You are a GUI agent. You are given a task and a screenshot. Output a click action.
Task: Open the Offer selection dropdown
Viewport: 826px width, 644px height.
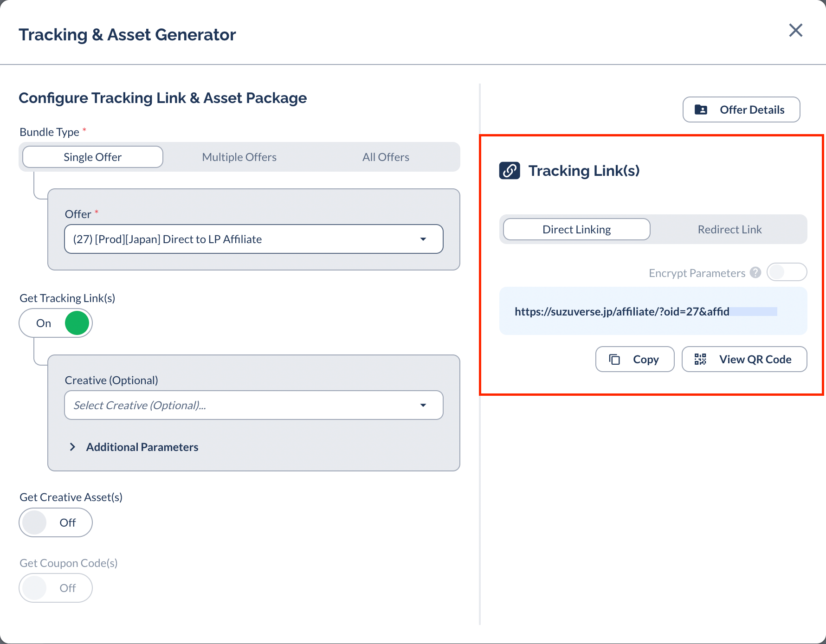253,239
